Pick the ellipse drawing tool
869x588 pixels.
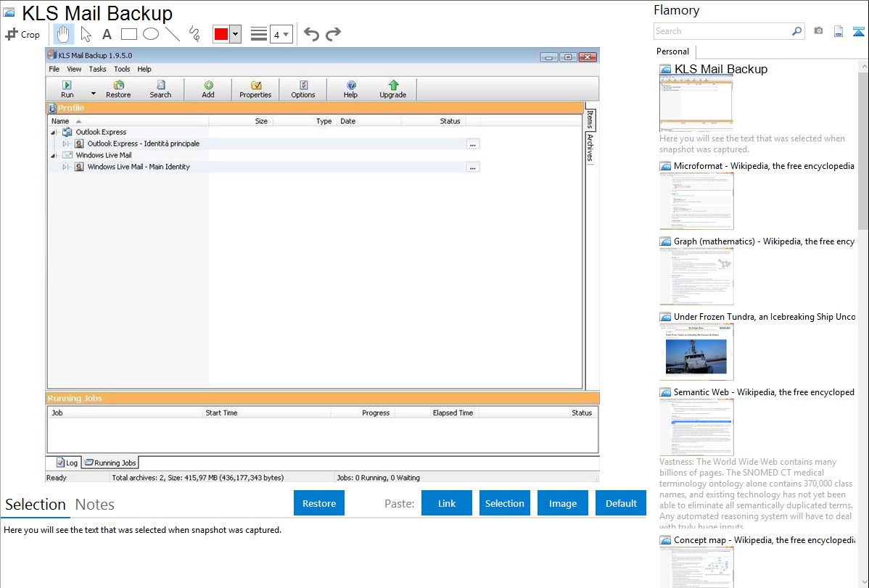[151, 34]
